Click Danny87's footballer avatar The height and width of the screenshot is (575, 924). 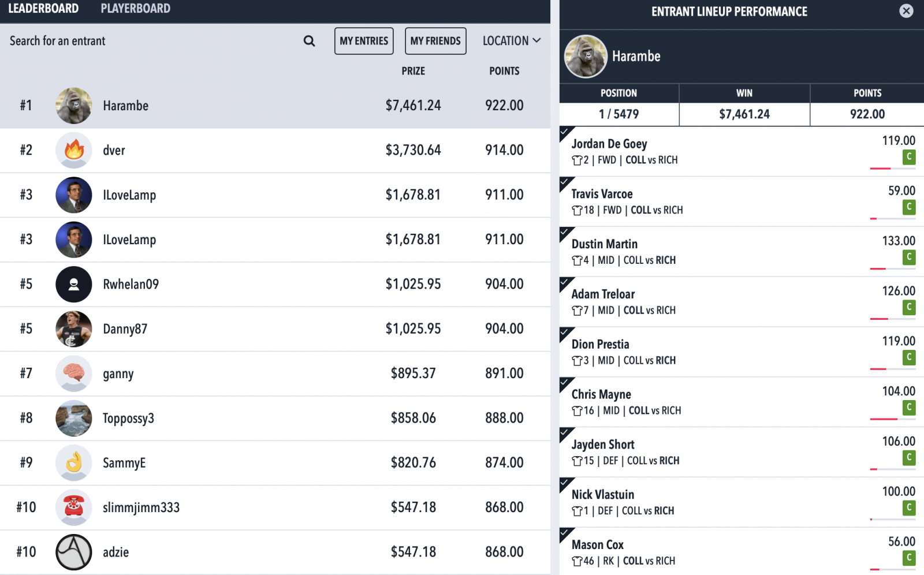click(74, 329)
